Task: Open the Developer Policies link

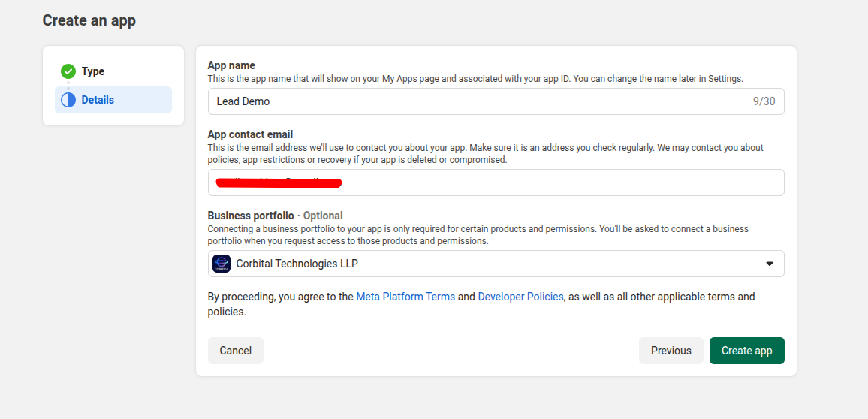Action: [520, 297]
